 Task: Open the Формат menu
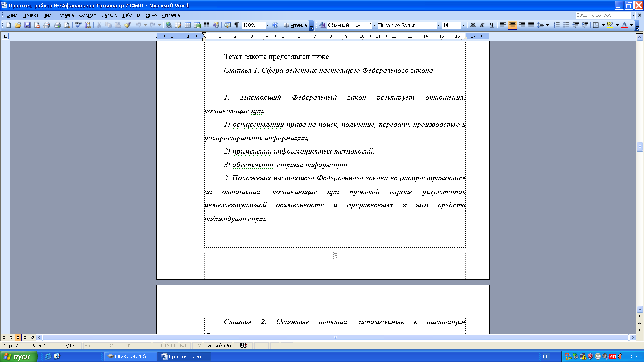tap(88, 15)
